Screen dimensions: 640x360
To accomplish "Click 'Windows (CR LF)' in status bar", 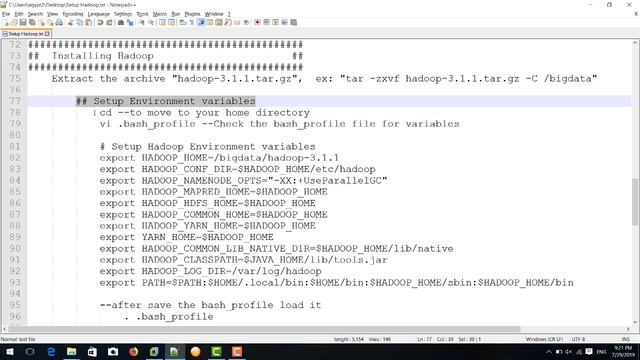I will (x=544, y=339).
